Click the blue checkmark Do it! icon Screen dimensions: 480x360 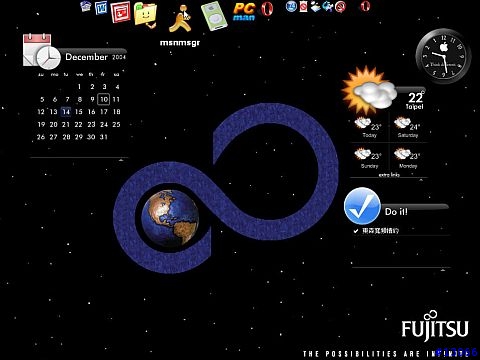[362, 206]
